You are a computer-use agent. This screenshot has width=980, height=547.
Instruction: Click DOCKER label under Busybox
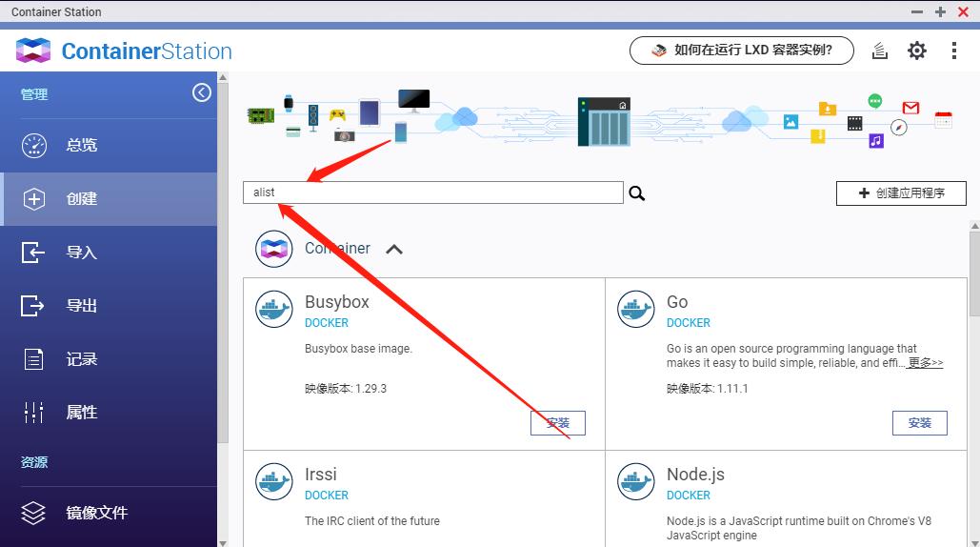pos(327,323)
